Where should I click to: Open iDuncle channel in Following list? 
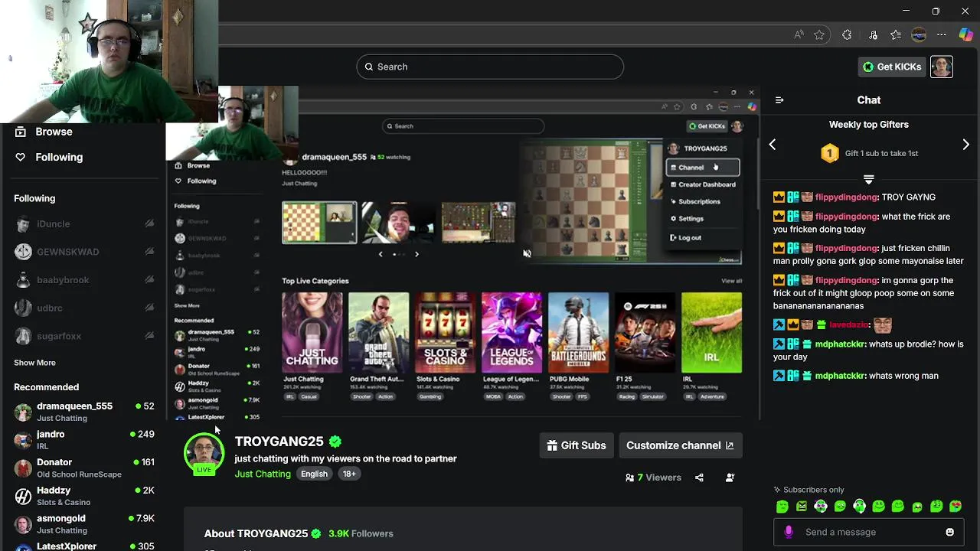pos(84,224)
